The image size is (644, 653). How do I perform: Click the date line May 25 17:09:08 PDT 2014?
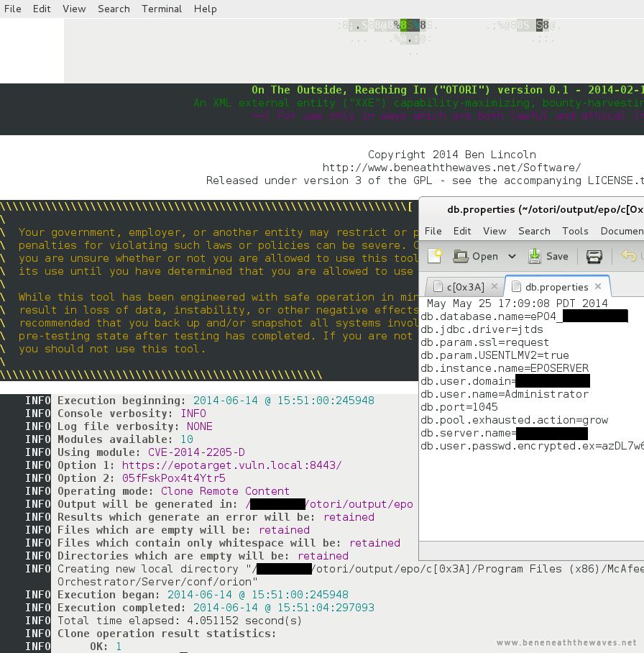coord(517,303)
